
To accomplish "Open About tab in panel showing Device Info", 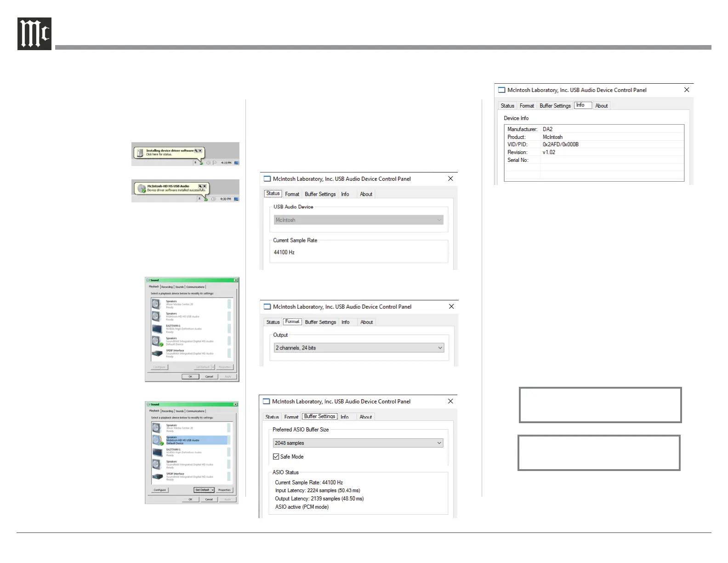I will (602, 106).
